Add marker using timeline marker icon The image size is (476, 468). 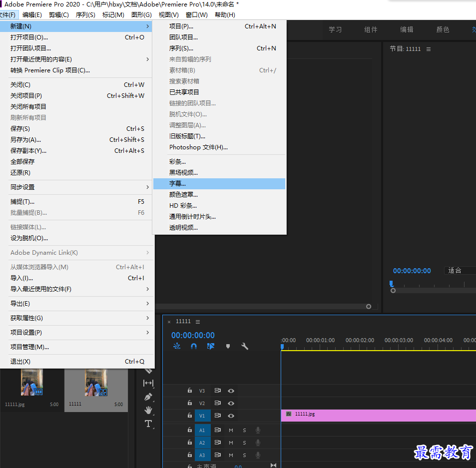[x=228, y=346]
